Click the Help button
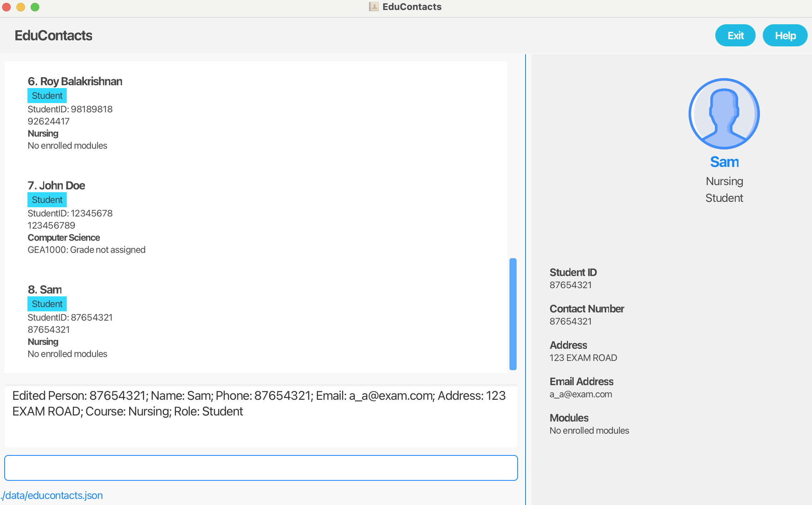The width and height of the screenshot is (812, 505). click(x=785, y=36)
